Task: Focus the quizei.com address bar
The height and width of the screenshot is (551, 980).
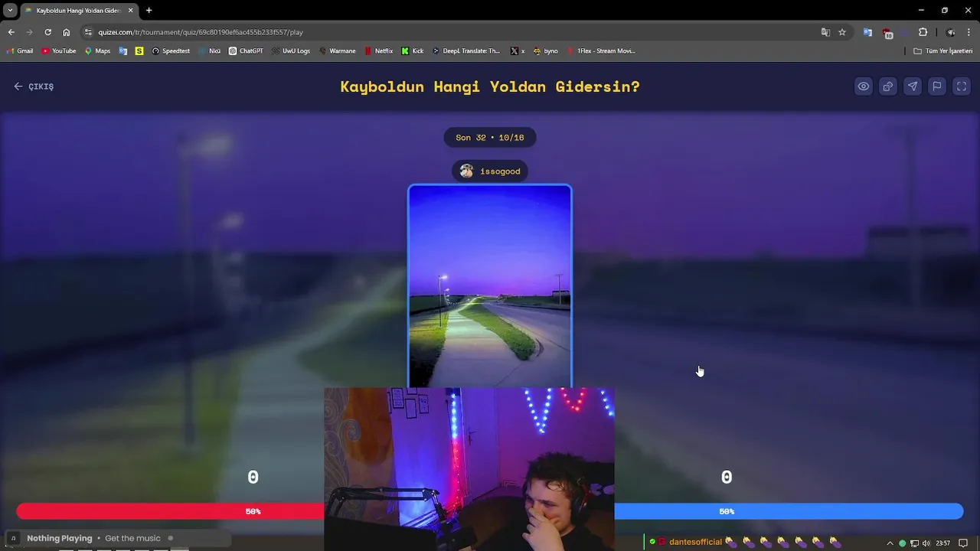Action: (x=452, y=32)
